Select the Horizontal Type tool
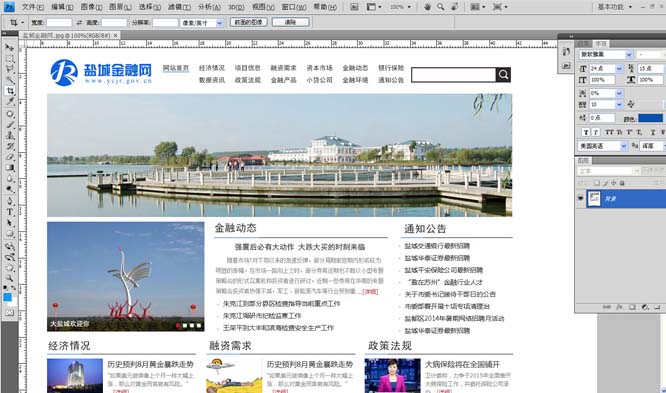The image size is (666, 393). pos(9,212)
